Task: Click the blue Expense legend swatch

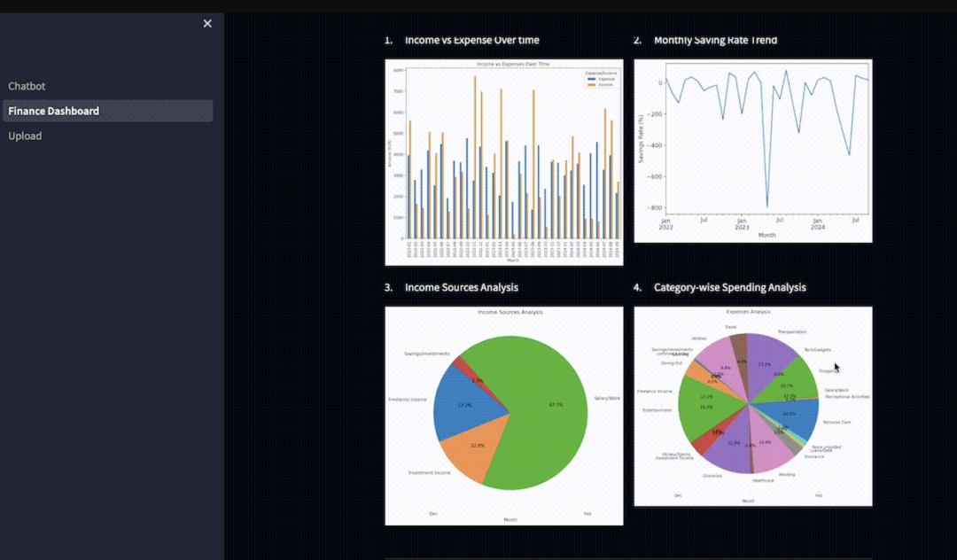Action: pos(591,79)
